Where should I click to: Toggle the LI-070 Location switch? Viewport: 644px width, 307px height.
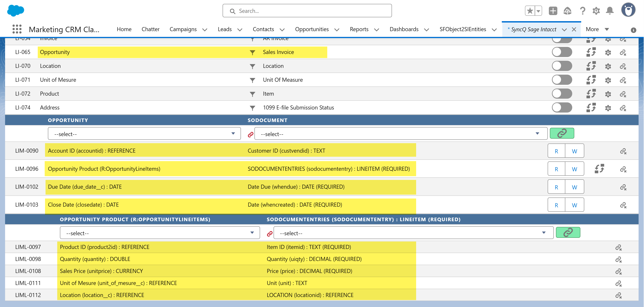(x=562, y=66)
